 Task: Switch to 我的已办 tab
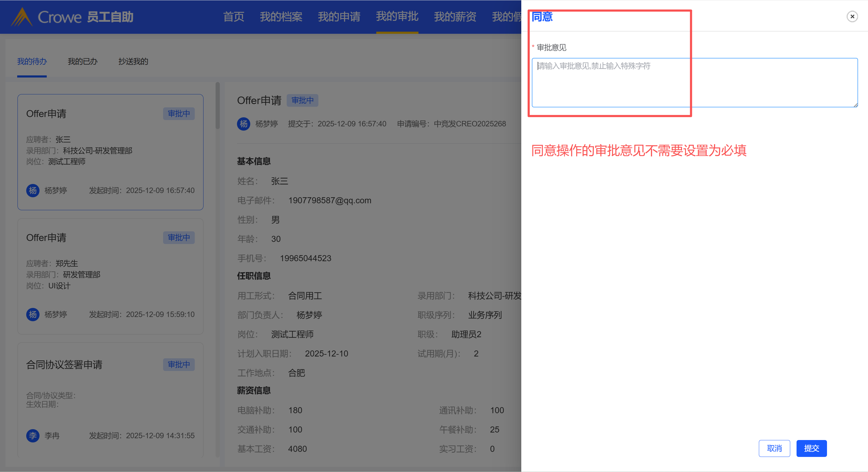pos(83,61)
